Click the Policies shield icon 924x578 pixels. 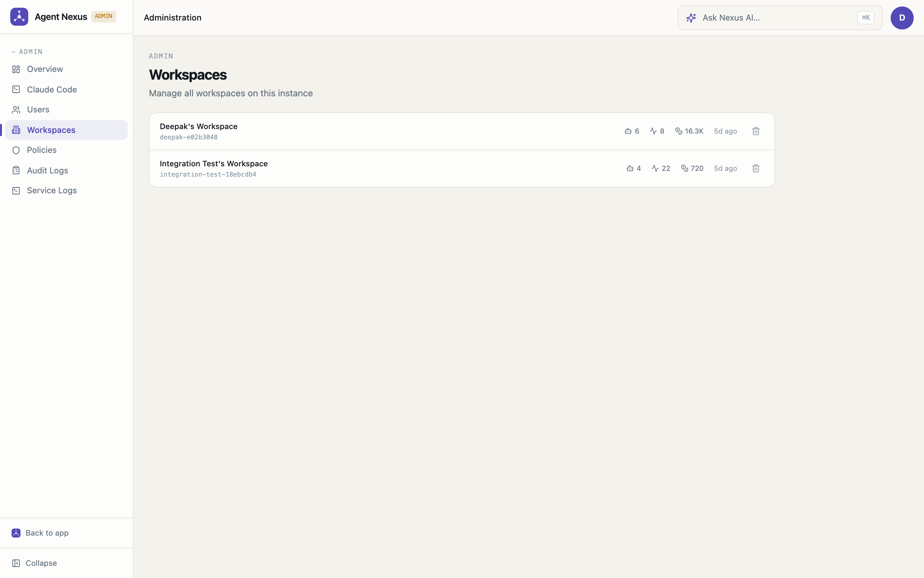[x=16, y=150]
